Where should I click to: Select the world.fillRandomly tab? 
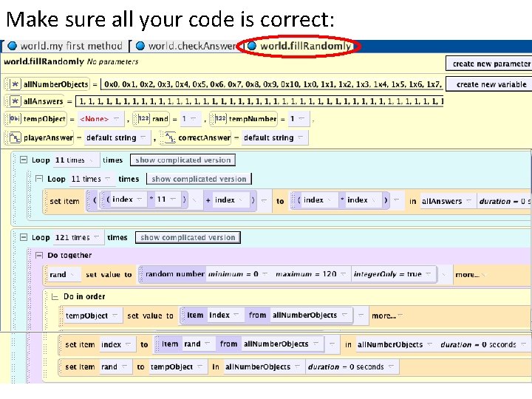[301, 46]
